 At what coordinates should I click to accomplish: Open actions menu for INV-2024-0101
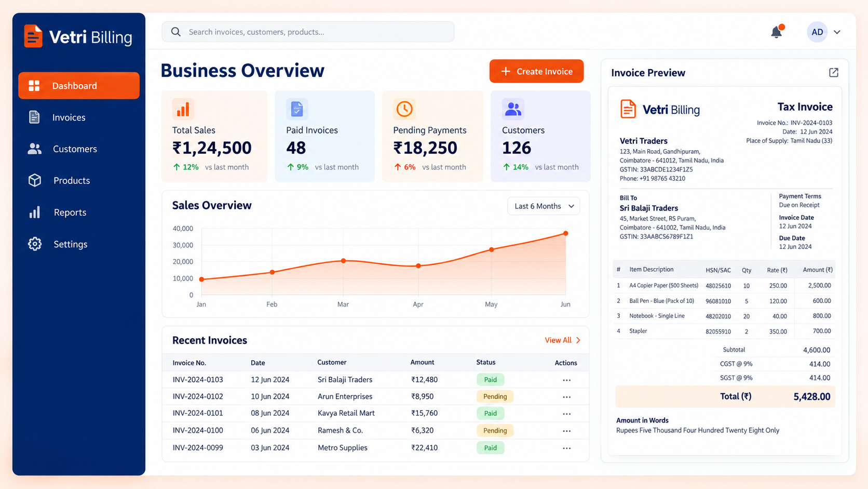click(x=566, y=414)
